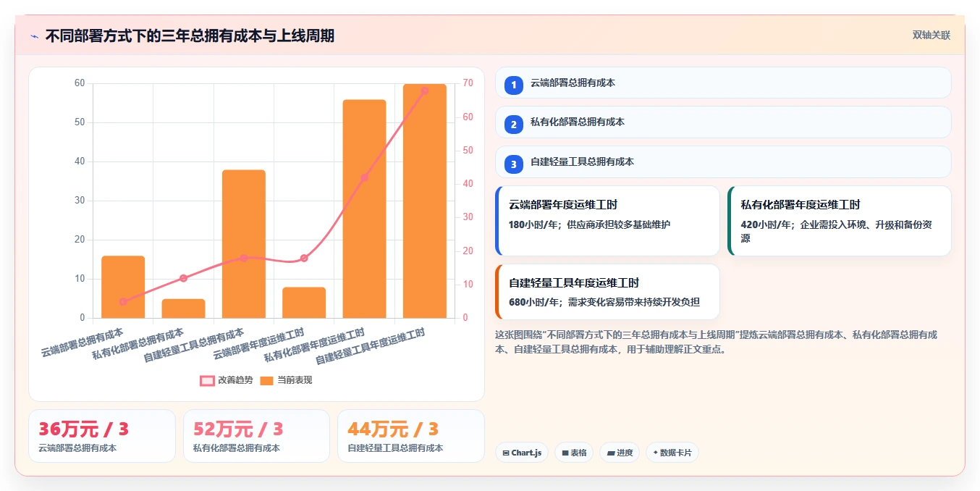Click the chart title 不同部署方式下的三年总拥有成本与上线周期
This screenshot has height=491, width=980.
coord(190,36)
